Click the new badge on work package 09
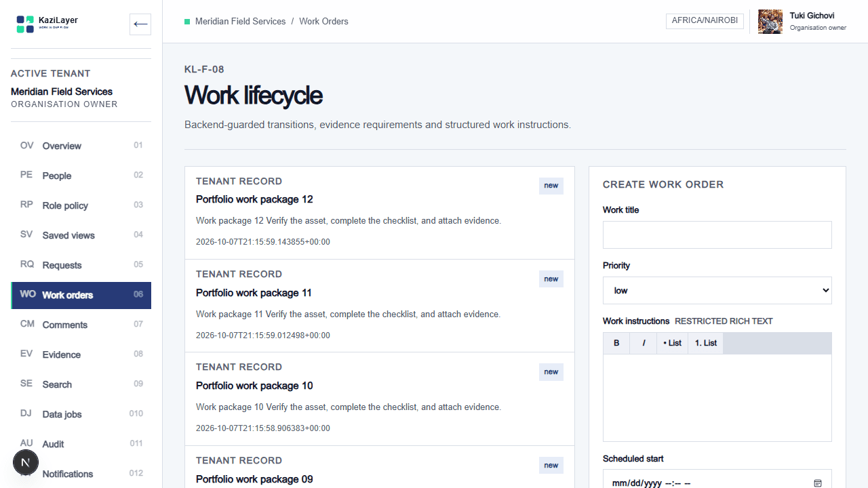Image resolution: width=868 pixels, height=488 pixels. (551, 465)
